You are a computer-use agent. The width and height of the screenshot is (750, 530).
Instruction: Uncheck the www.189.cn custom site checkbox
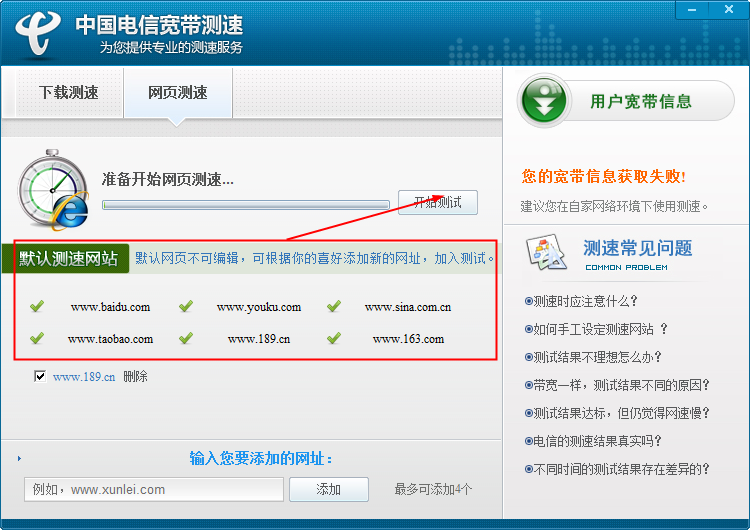[x=40, y=376]
